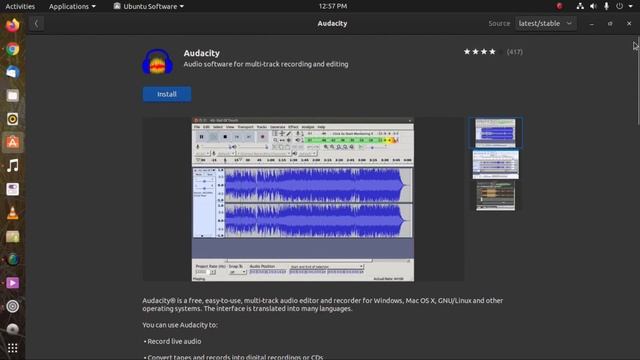Select the first screenshot thumbnail
This screenshot has width=640, height=360.
click(x=496, y=133)
